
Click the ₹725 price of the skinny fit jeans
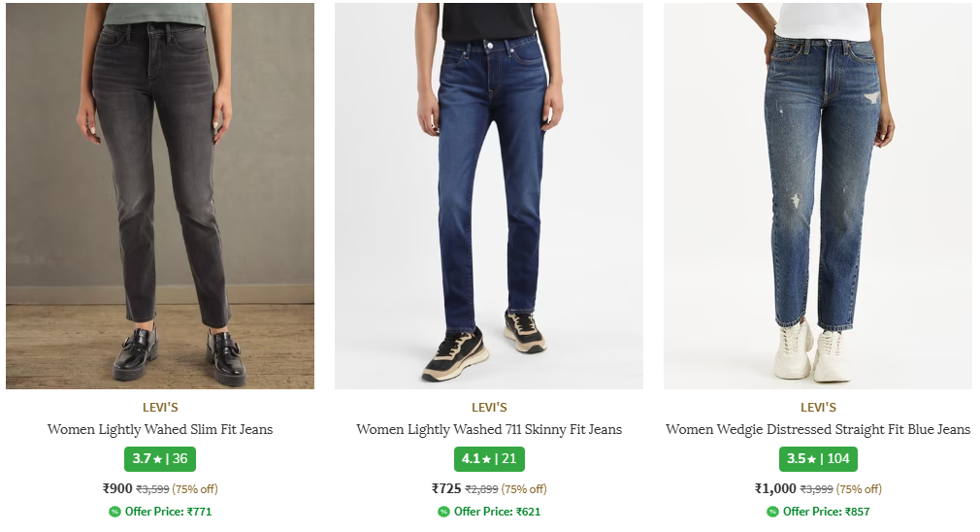click(446, 488)
